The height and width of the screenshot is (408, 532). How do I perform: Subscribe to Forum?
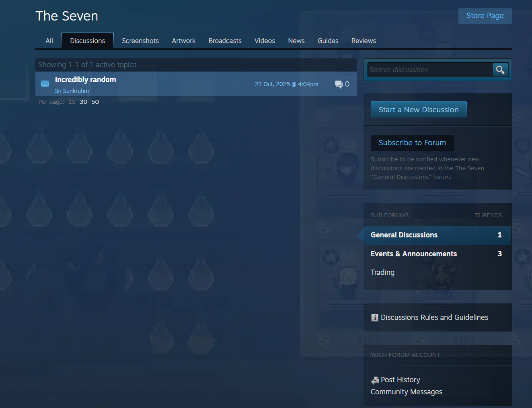tap(412, 142)
